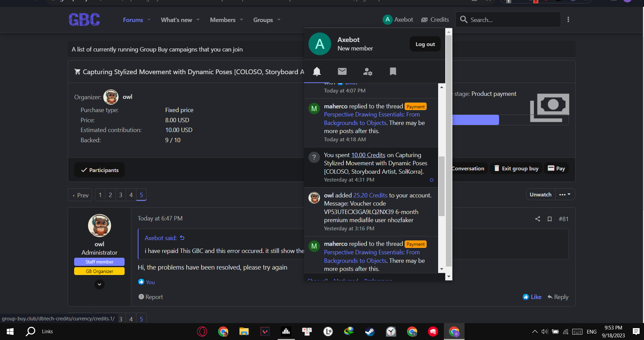Click the Log out button
The width and height of the screenshot is (644, 340).
[x=425, y=44]
